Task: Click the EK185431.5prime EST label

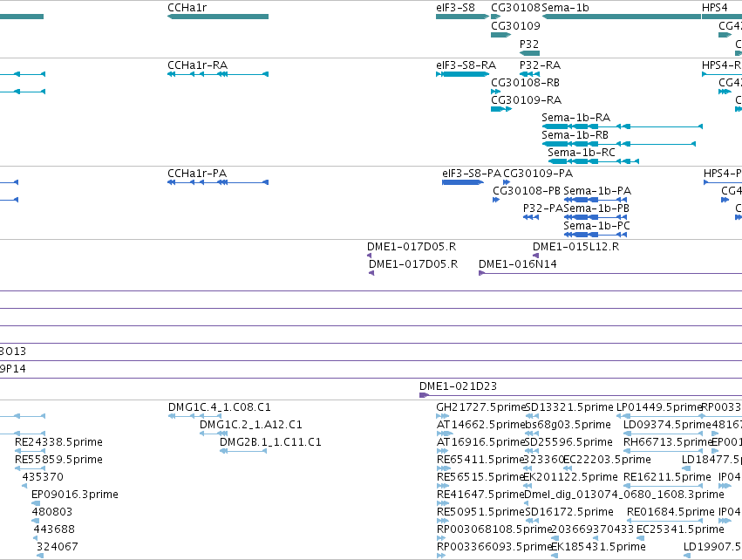Action: (x=598, y=547)
